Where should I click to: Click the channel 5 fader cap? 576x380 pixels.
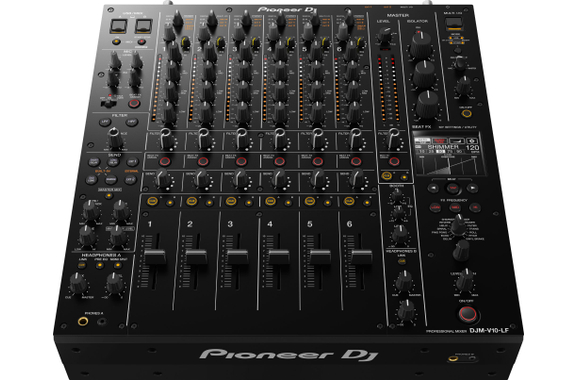click(320, 257)
